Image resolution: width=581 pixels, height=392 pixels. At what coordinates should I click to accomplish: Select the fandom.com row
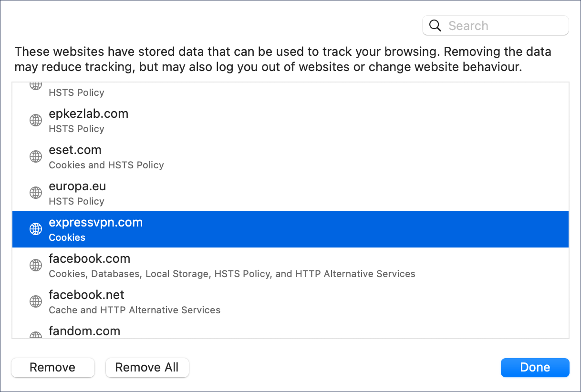(290, 329)
